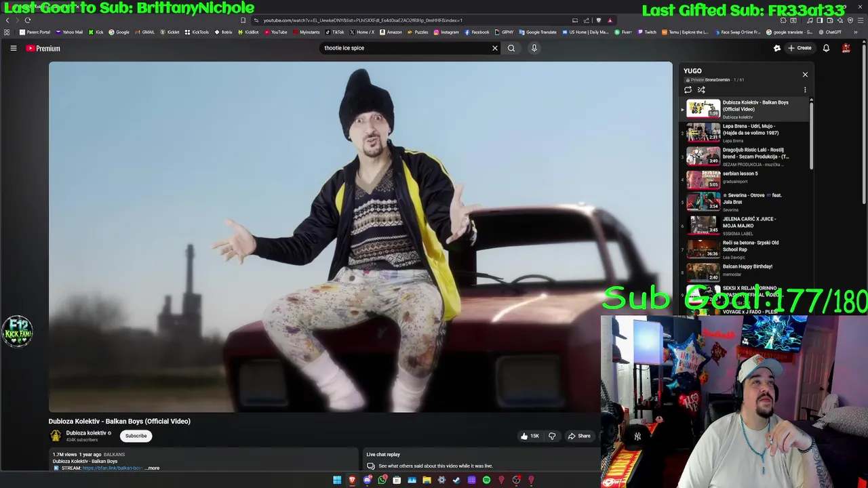The image size is (868, 488).
Task: Open GMAIL bookmark
Action: 144,32
